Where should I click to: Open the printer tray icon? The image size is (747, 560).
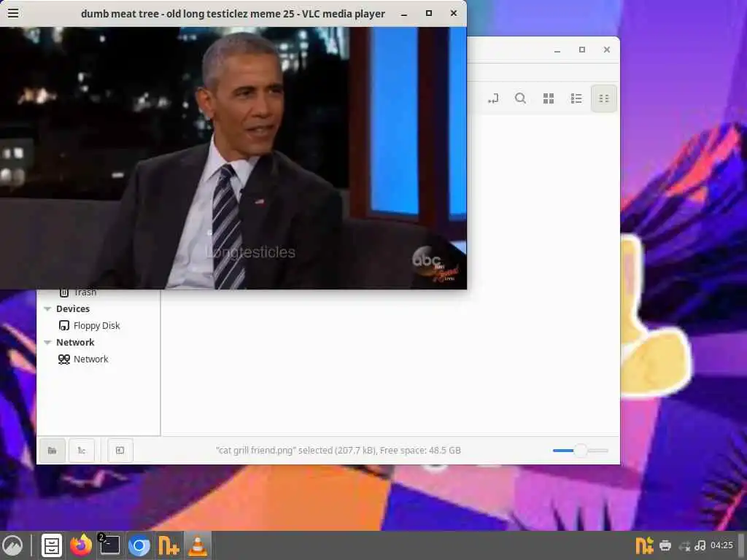pyautogui.click(x=665, y=545)
